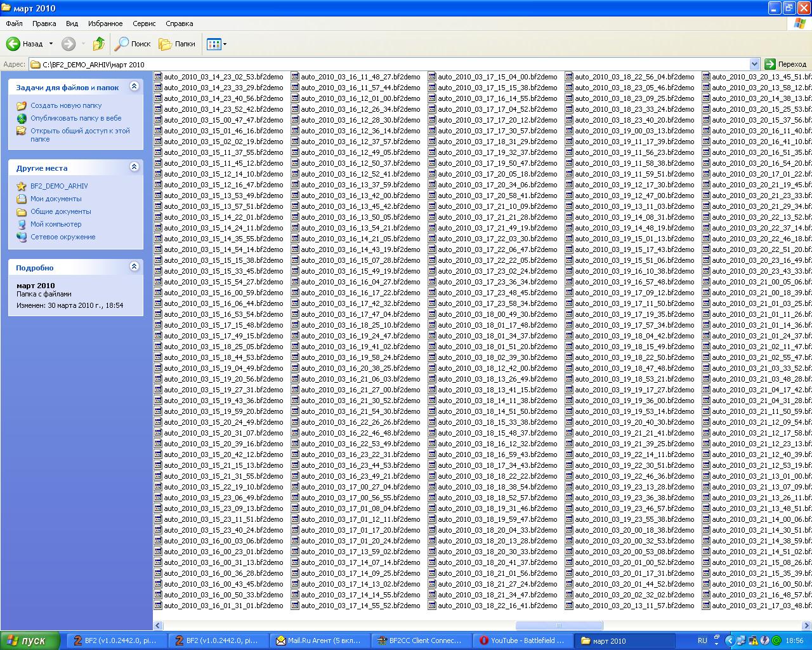The width and height of the screenshot is (812, 650).
Task: Open BF2_DEMO_ARHIV in Other Places
Action: point(59,186)
